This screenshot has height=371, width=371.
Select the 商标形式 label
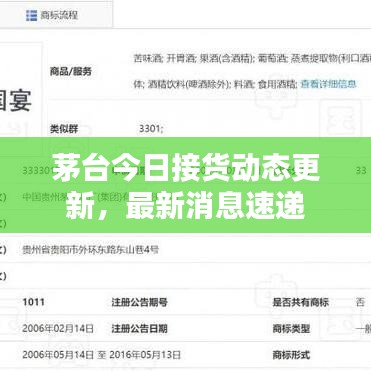[291, 355]
